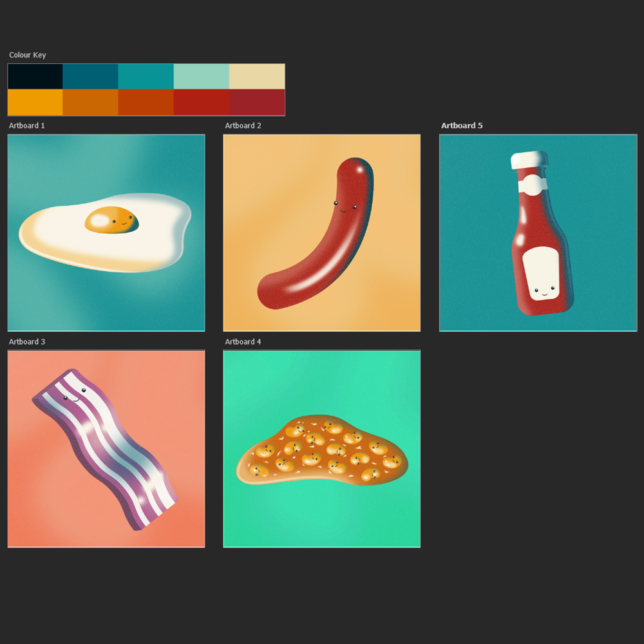The height and width of the screenshot is (644, 644).
Task: Pick the burnt orange swatch
Action: (90, 102)
